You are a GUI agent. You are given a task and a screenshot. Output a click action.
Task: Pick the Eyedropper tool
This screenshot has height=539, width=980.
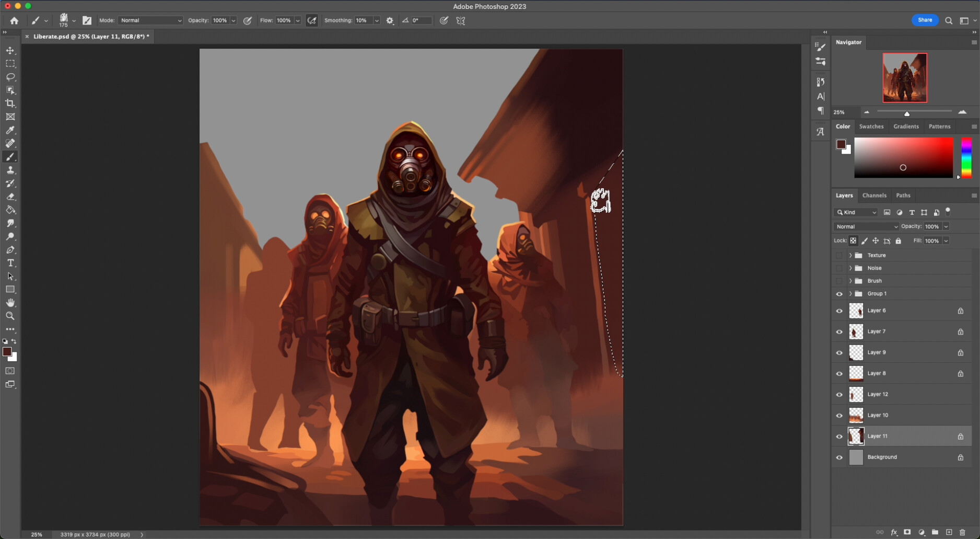(10, 130)
